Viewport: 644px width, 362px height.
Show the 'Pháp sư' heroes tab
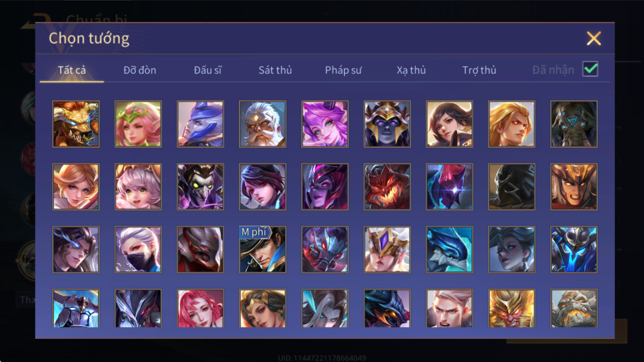(343, 70)
